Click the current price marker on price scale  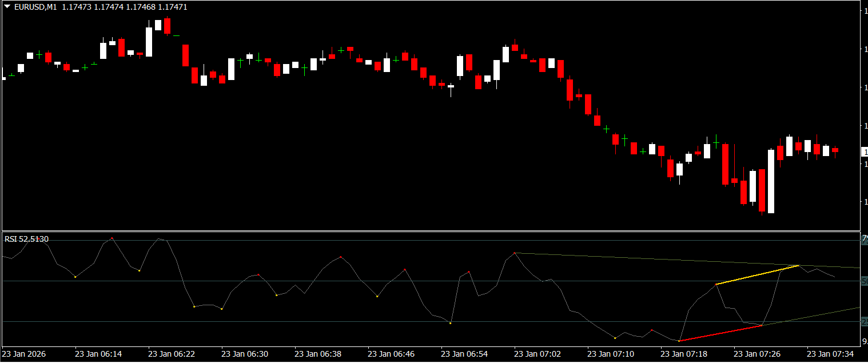point(864,152)
